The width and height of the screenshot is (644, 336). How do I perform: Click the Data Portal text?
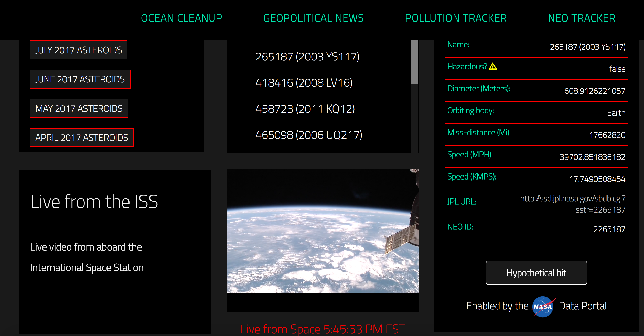[x=582, y=306]
